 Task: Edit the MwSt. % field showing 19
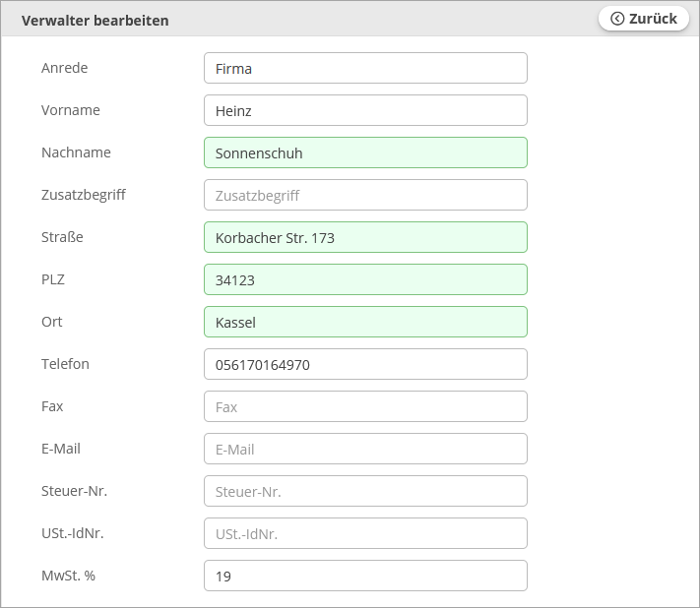coord(364,577)
